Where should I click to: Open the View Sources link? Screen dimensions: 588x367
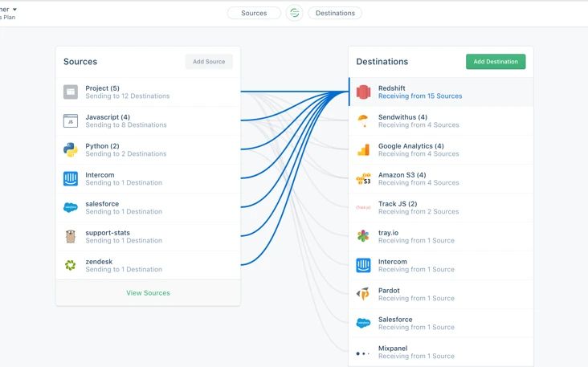[148, 293]
